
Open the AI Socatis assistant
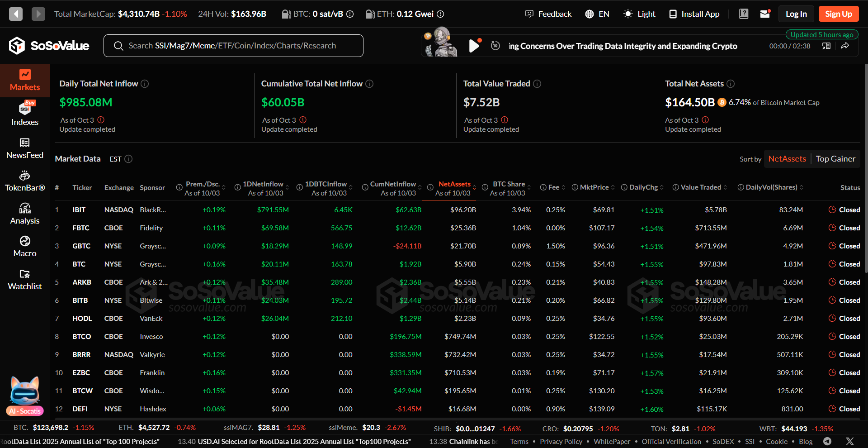point(25,396)
